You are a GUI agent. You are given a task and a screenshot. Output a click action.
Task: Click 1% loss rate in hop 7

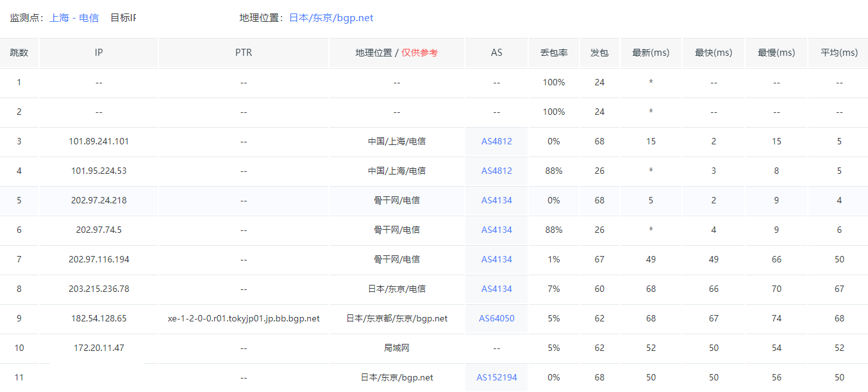[x=554, y=259]
